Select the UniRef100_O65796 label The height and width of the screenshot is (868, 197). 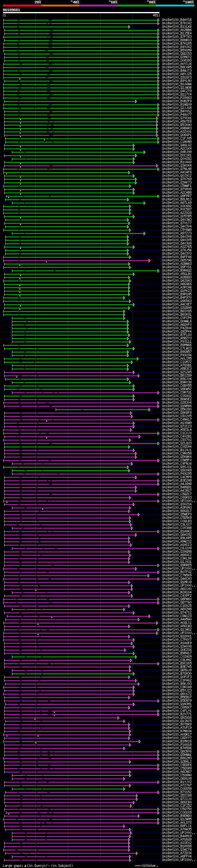177,260
